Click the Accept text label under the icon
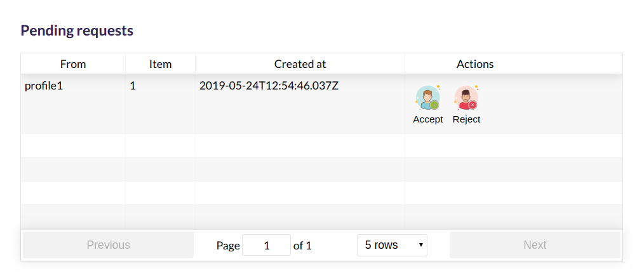Image resolution: width=644 pixels, height=278 pixels. tap(427, 119)
